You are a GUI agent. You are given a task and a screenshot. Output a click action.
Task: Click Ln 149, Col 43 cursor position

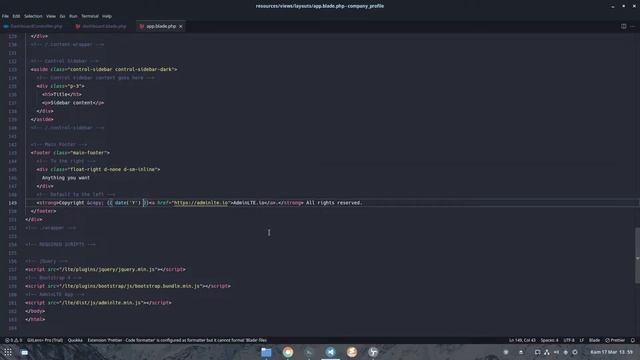(522, 340)
